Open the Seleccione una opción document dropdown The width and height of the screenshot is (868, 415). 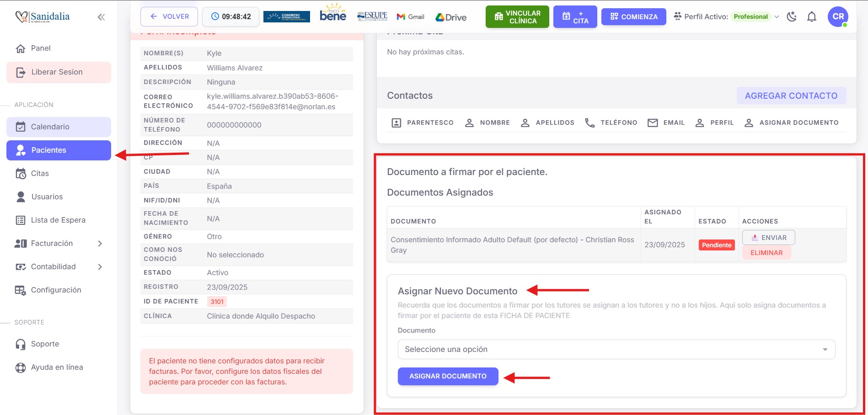tap(616, 350)
